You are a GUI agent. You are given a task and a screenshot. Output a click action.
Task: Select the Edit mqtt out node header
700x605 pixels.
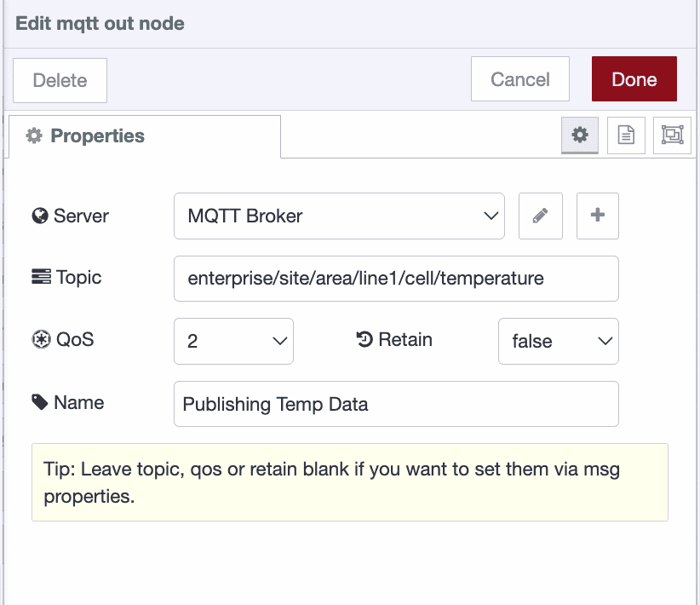click(99, 23)
